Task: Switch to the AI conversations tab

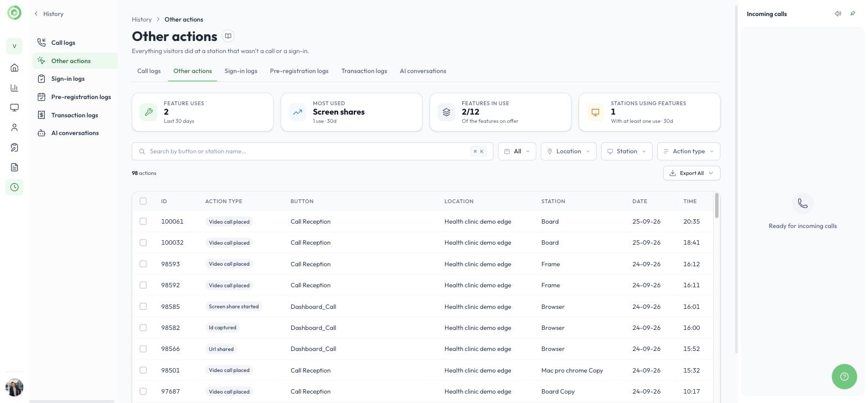Action: pos(423,71)
